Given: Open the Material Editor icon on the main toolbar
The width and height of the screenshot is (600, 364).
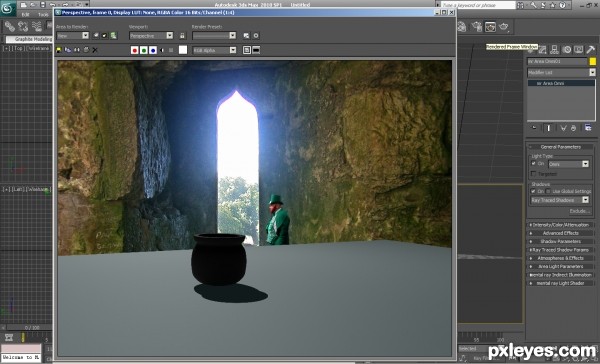Looking at the screenshot, I should 462,26.
